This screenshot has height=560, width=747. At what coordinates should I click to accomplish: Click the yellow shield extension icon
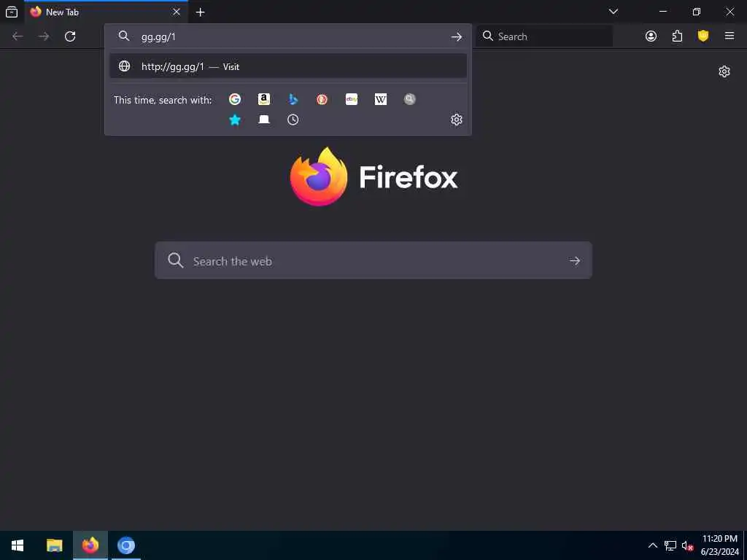703,36
